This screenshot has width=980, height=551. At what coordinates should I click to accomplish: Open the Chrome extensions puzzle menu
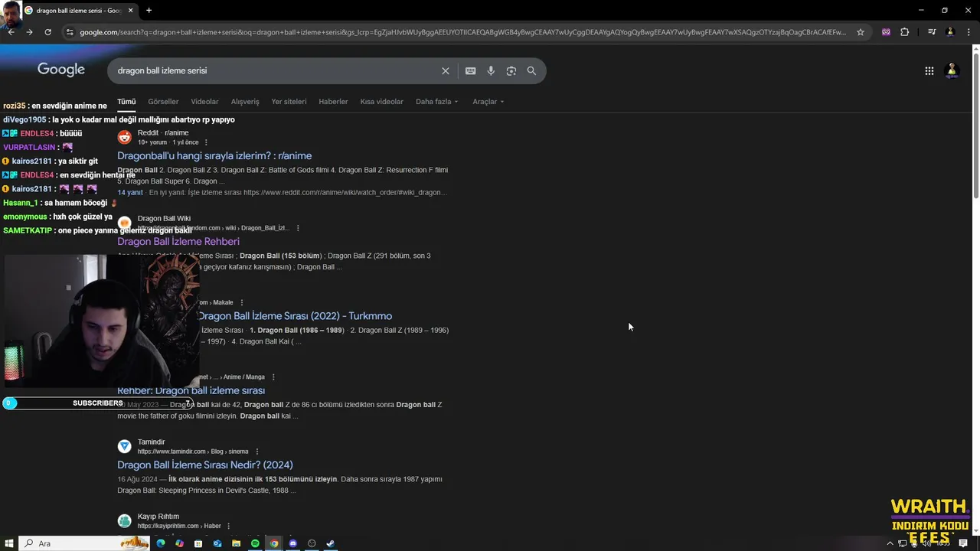pyautogui.click(x=904, y=32)
